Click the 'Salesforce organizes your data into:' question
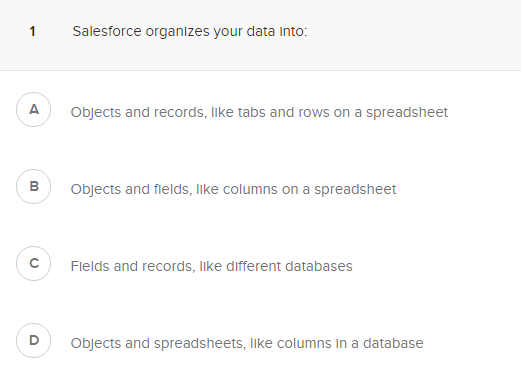The height and width of the screenshot is (373, 521). coord(190,32)
